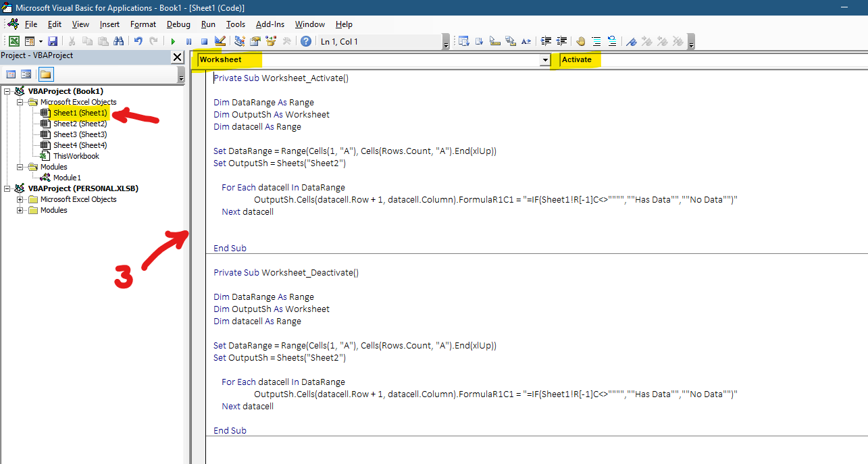Collapse Book1's Modules folder
Image resolution: width=868 pixels, height=464 pixels.
pyautogui.click(x=20, y=167)
